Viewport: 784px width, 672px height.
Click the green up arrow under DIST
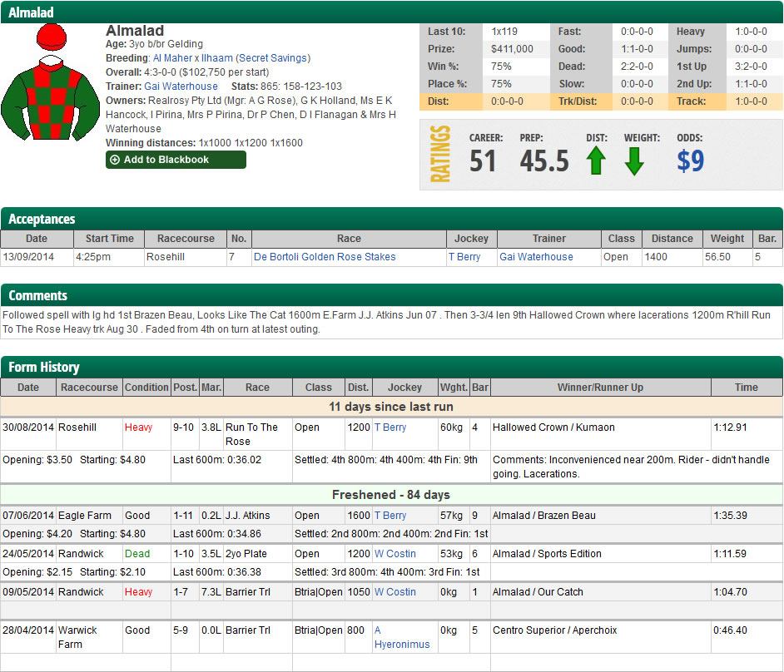pos(596,161)
